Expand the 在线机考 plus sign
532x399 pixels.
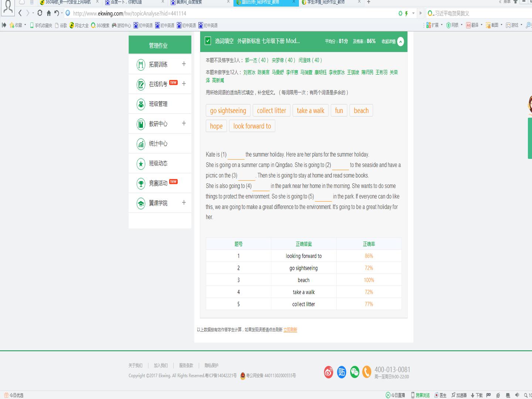click(x=184, y=84)
